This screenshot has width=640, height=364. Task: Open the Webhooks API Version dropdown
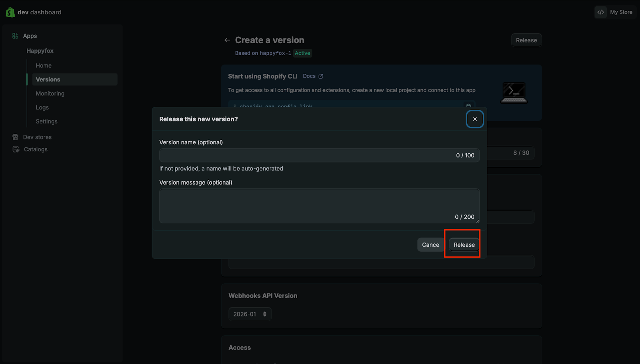tap(250, 314)
